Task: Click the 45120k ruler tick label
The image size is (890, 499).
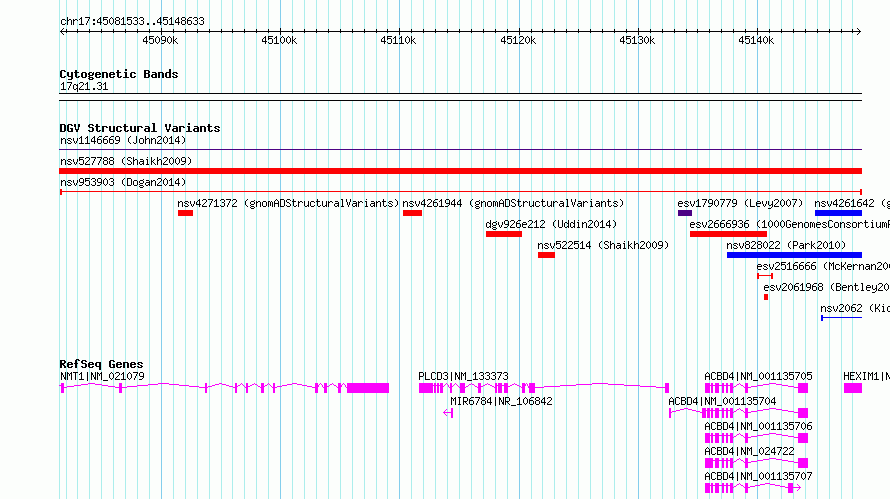Action: pos(518,40)
